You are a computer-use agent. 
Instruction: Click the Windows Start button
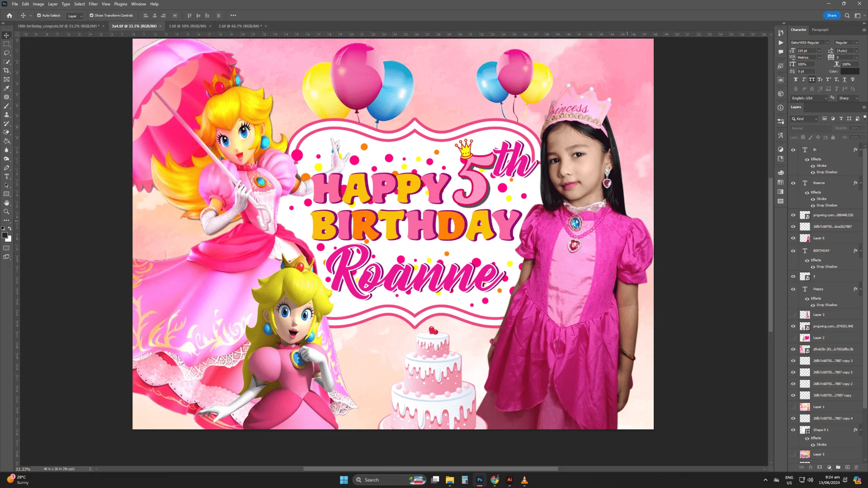click(344, 480)
